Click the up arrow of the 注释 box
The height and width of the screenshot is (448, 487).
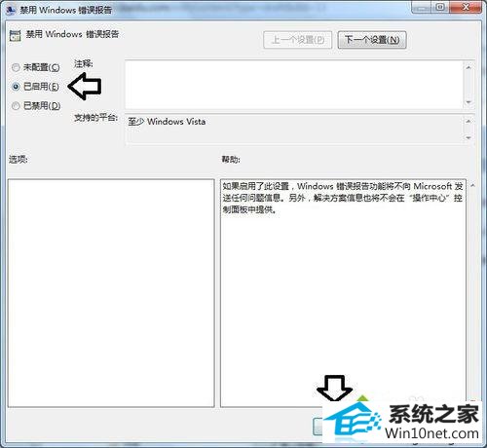click(468, 67)
